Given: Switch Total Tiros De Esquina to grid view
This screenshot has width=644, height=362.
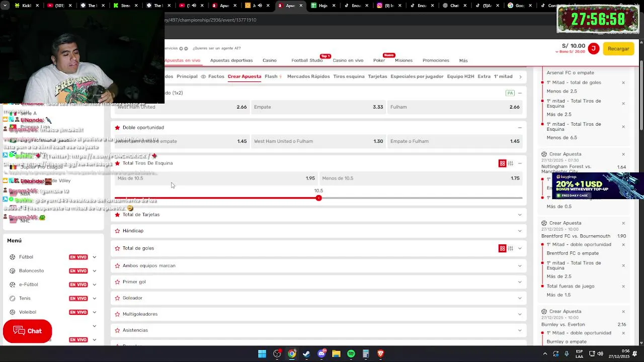Looking at the screenshot, I should [x=502, y=163].
